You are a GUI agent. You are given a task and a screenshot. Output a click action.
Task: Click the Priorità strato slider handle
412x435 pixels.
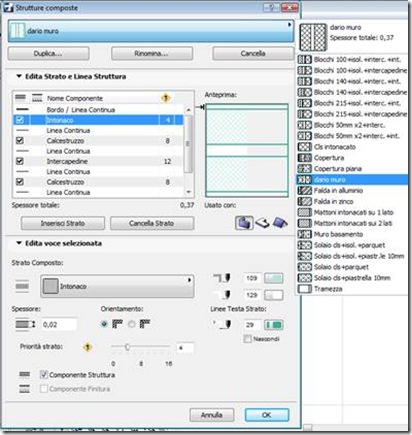click(127, 347)
